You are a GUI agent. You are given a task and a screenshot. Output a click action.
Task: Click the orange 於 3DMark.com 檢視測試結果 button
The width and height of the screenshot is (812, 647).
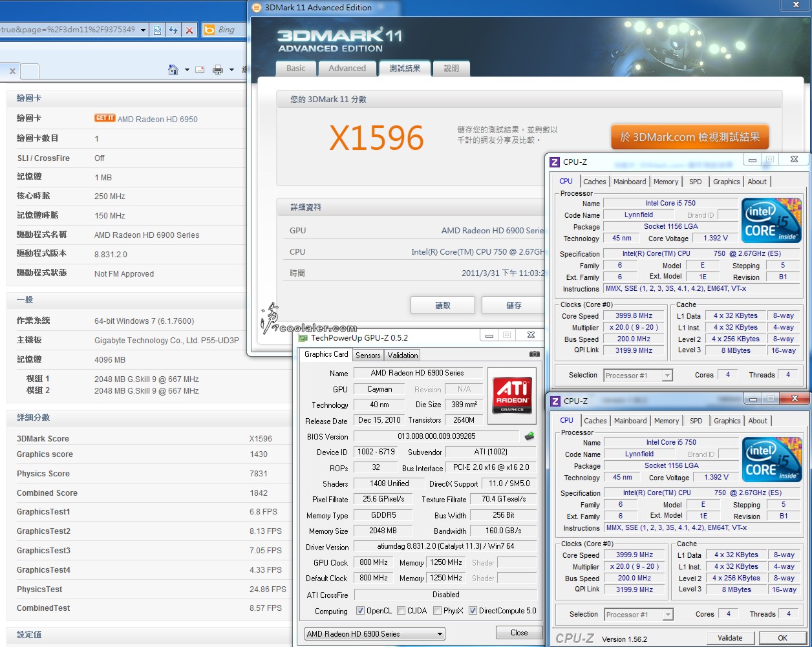pos(690,137)
